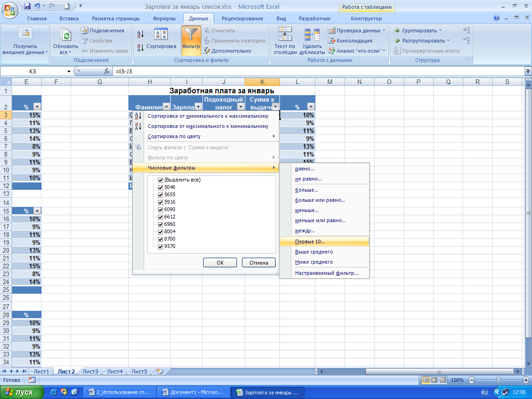Open Подключения connections
This screenshot has height=399, width=532.
coord(103,30)
